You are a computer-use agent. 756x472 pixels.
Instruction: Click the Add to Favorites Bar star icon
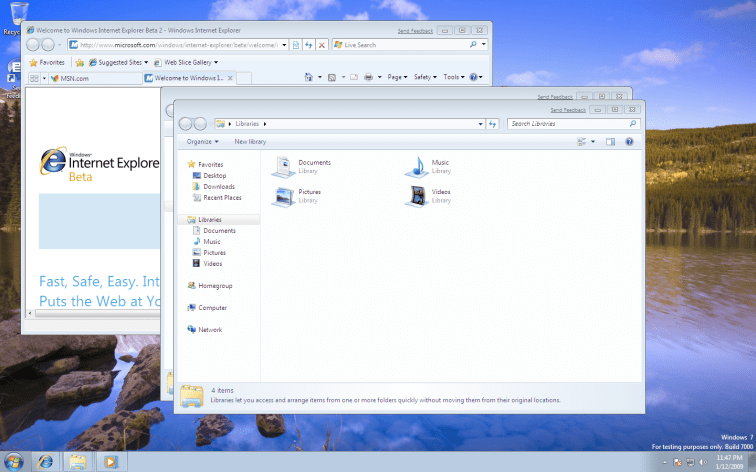80,63
